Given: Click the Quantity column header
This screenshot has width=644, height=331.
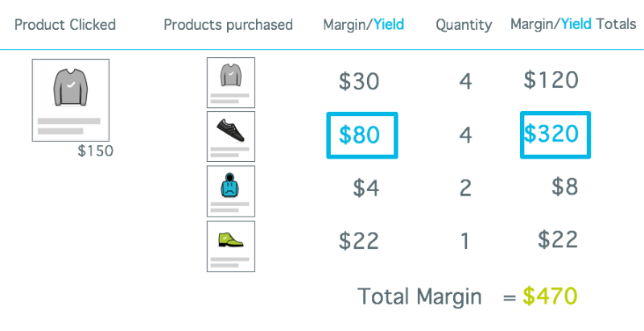Looking at the screenshot, I should 464,26.
